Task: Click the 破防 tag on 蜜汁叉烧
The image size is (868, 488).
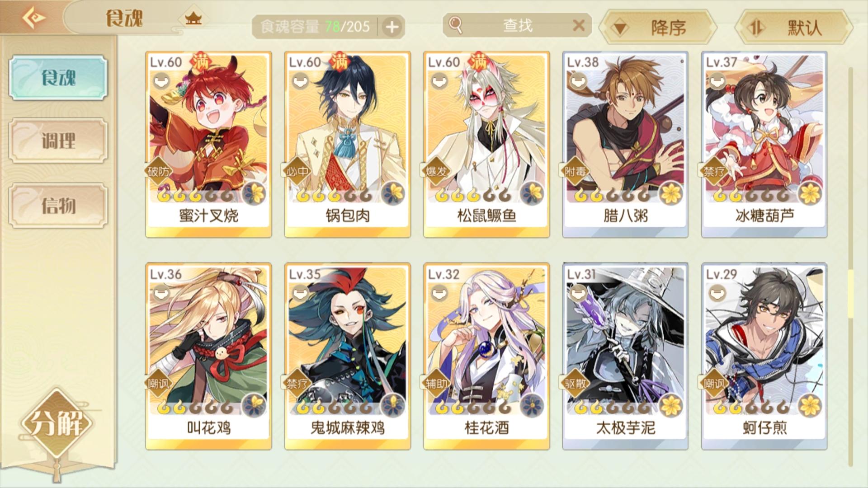Action: pos(158,171)
